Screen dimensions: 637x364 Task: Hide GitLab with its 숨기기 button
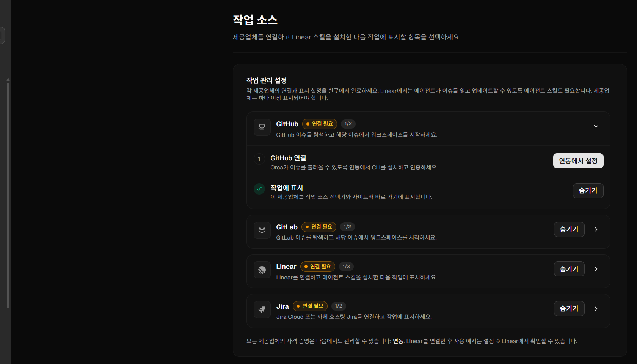(569, 229)
